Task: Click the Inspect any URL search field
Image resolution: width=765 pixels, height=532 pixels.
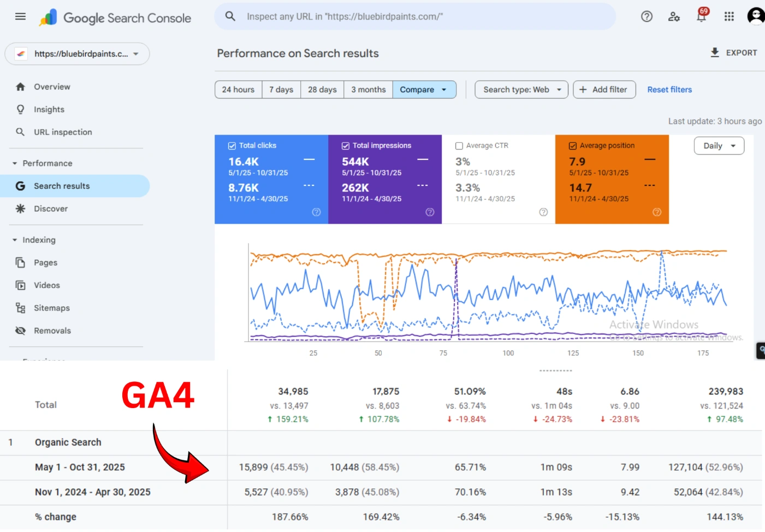Action: (x=415, y=16)
